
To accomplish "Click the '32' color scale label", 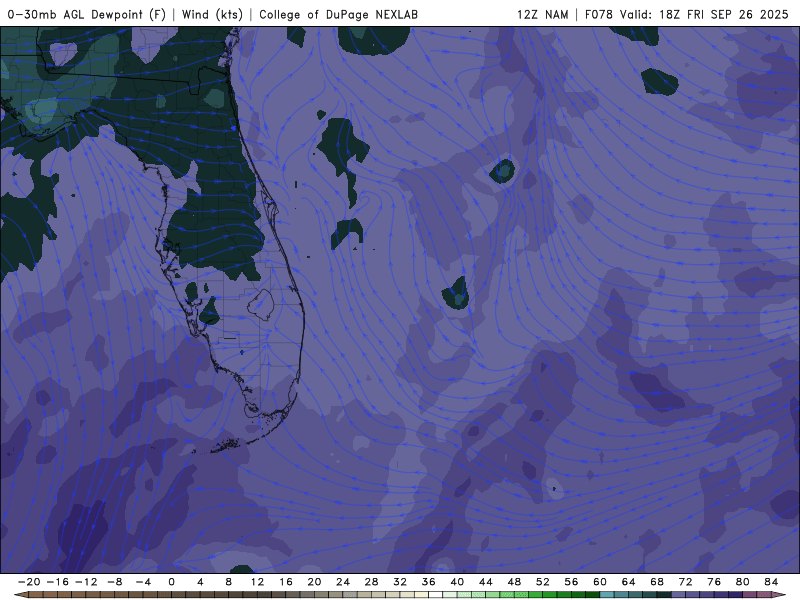I will click(x=400, y=582).
